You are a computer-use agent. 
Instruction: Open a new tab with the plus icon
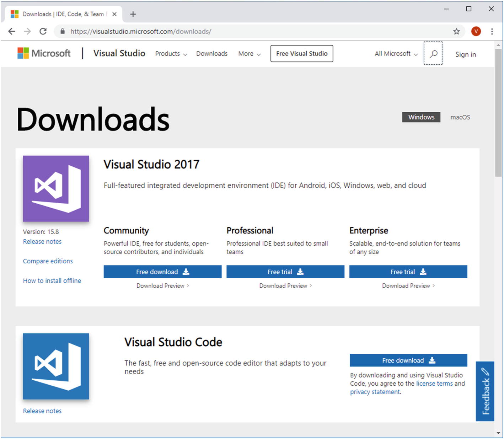coord(133,14)
